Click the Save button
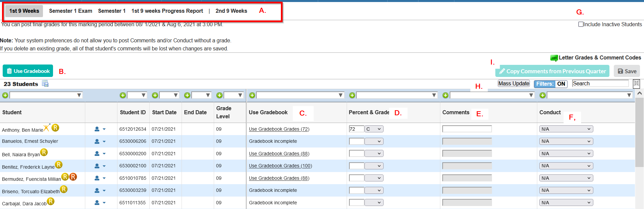Screen dimensions: 644x209 click(x=627, y=71)
